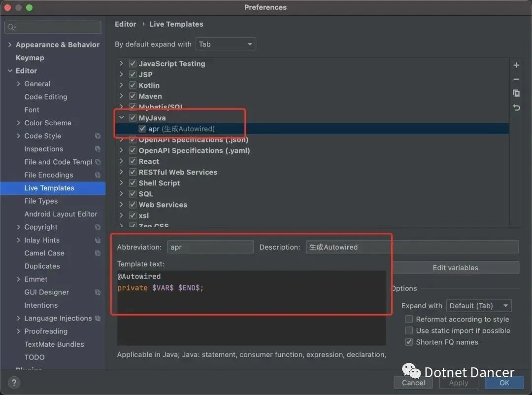Click the Apply button

coord(459,383)
